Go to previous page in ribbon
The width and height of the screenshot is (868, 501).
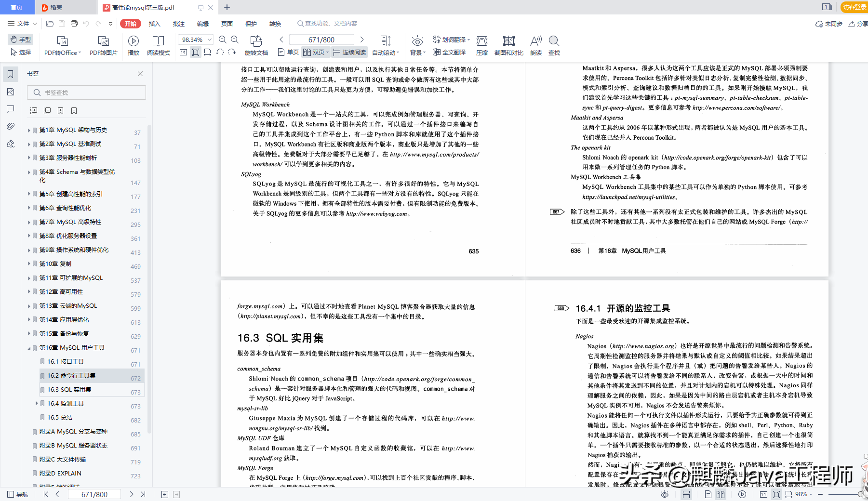[281, 40]
